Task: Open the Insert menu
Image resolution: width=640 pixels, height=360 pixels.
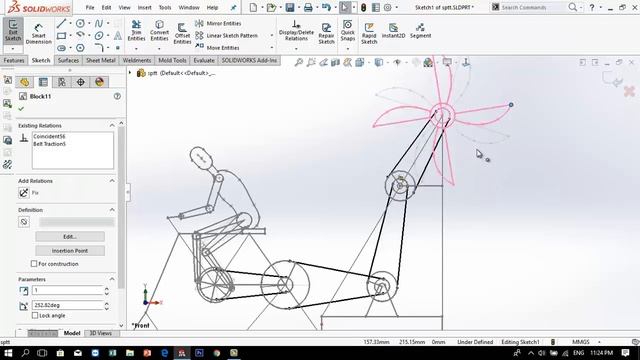Action: click(144, 7)
